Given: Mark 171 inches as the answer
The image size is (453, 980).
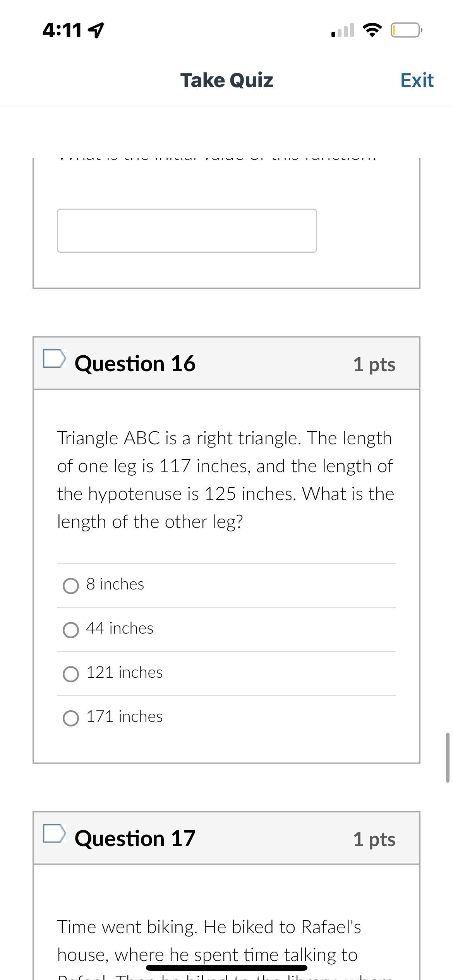Looking at the screenshot, I should 71,718.
